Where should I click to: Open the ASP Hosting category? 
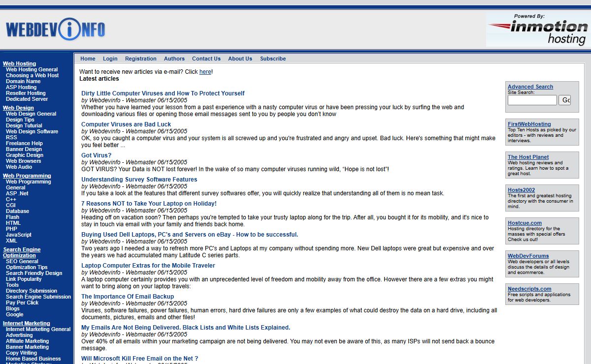21,88
